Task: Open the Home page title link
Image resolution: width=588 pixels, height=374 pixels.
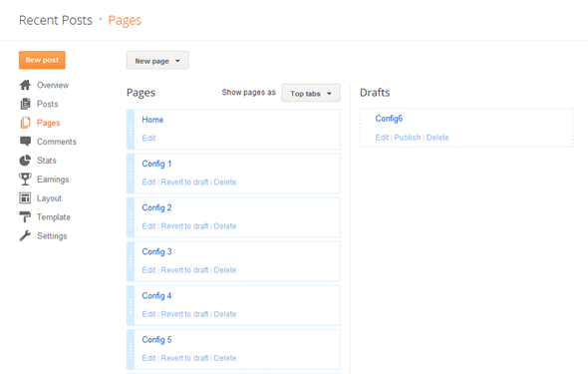Action: (152, 120)
